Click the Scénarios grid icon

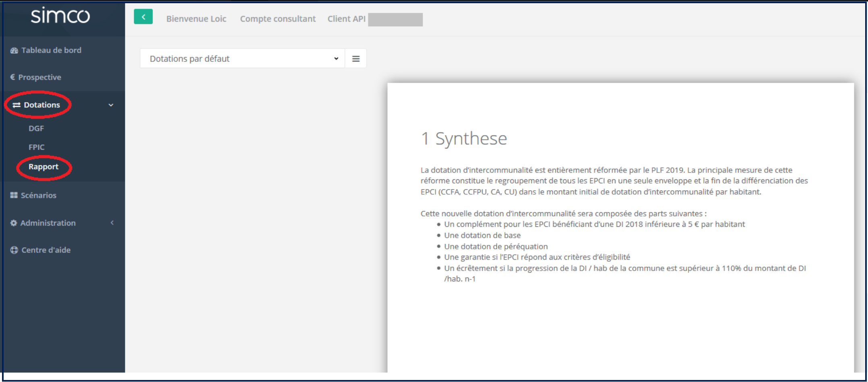14,195
